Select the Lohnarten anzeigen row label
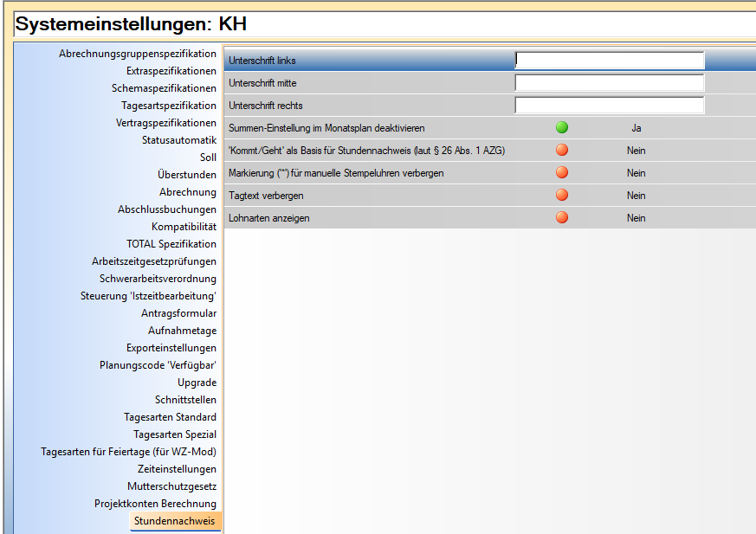This screenshot has height=534, width=756. pyautogui.click(x=268, y=218)
